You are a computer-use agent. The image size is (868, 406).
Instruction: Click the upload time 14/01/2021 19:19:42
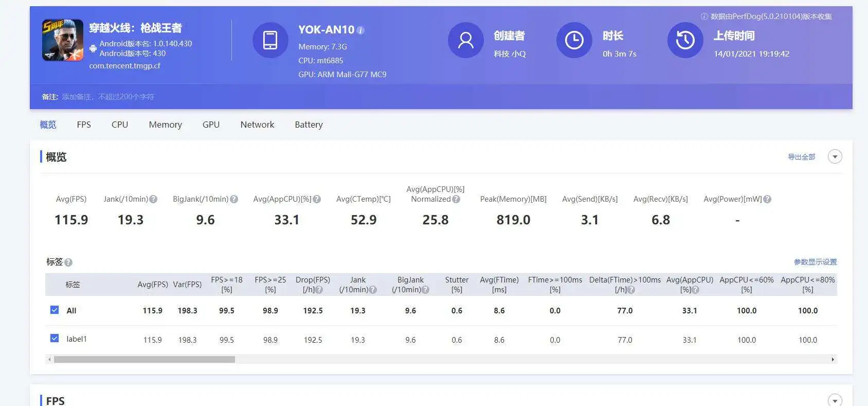pyautogui.click(x=751, y=54)
